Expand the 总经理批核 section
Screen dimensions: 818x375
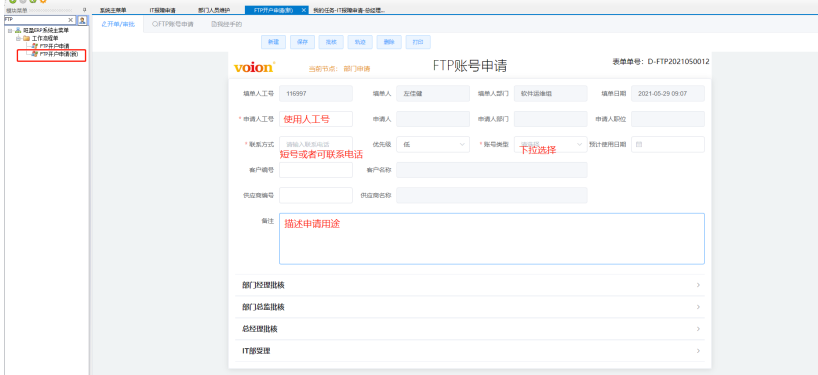click(470, 329)
